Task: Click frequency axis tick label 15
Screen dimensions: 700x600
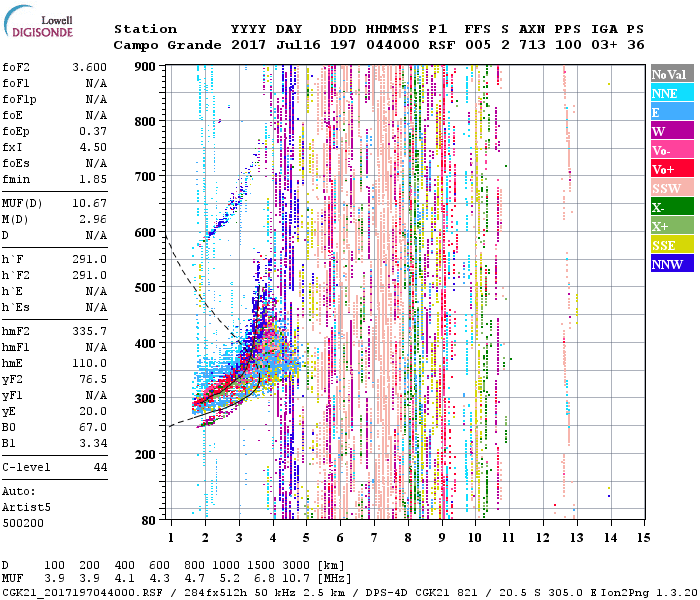Action: pyautogui.click(x=643, y=537)
